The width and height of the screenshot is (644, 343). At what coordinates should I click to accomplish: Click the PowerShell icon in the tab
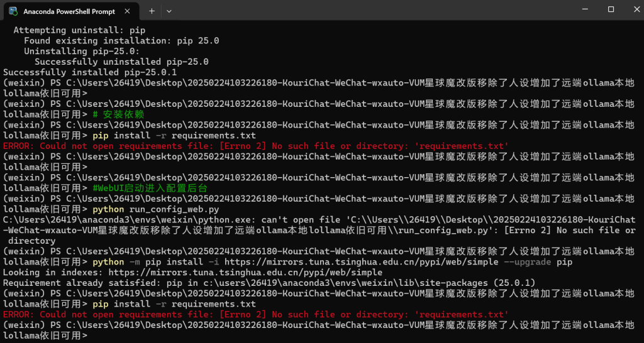(x=13, y=11)
